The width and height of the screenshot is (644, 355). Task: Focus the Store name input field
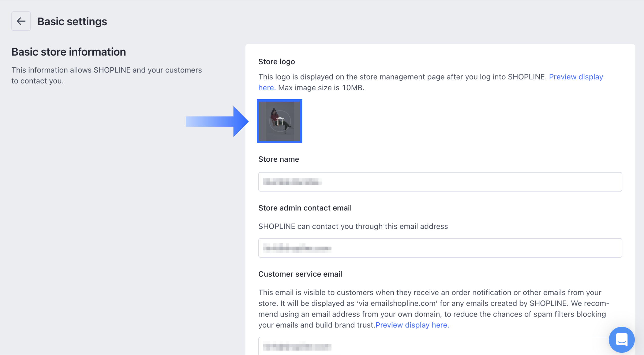coord(440,182)
